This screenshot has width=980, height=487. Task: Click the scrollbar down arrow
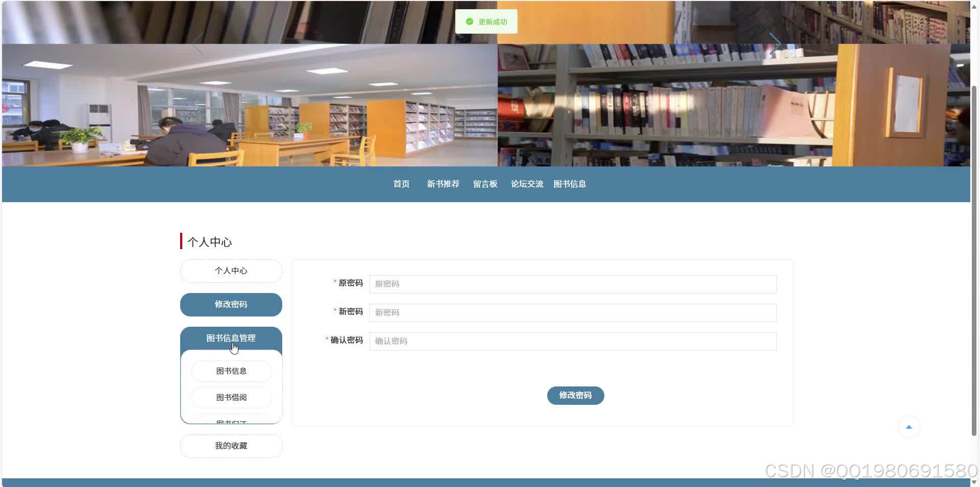[974, 482]
